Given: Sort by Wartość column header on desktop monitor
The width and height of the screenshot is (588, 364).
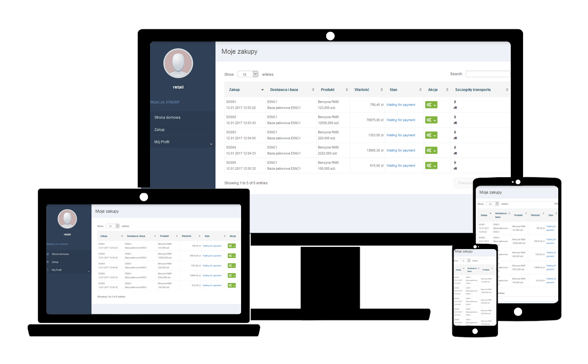Looking at the screenshot, I should 362,90.
